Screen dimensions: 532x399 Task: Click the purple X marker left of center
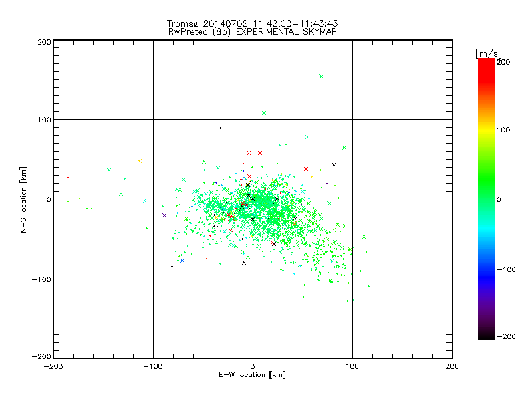click(164, 215)
